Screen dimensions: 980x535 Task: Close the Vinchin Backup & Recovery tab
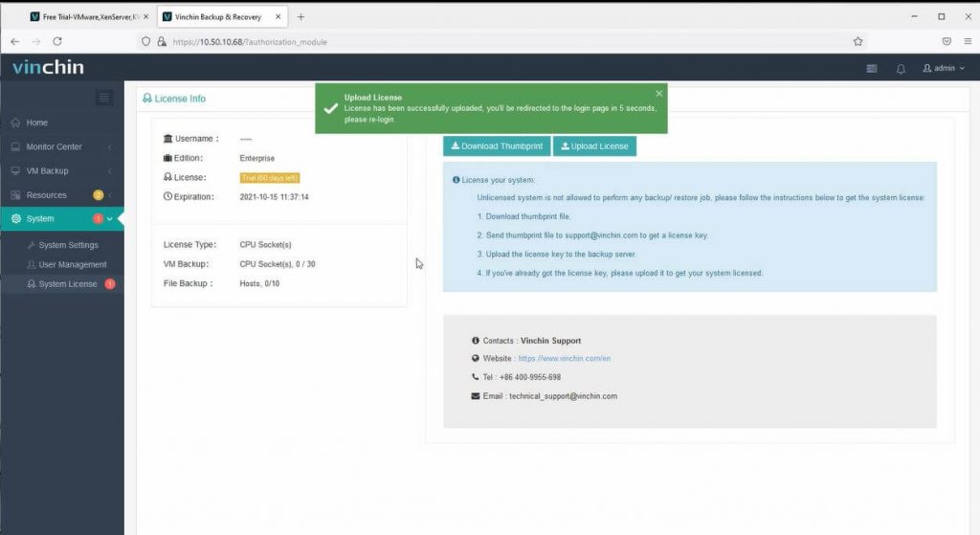[278, 17]
